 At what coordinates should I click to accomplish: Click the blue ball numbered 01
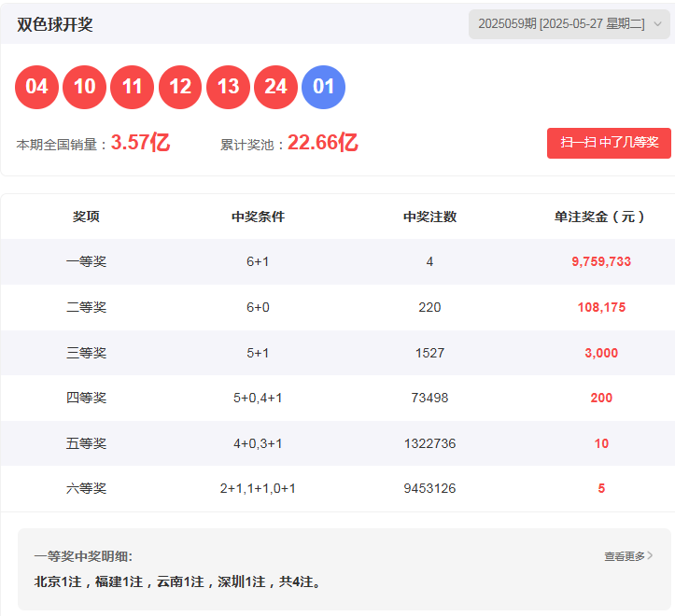[x=324, y=87]
